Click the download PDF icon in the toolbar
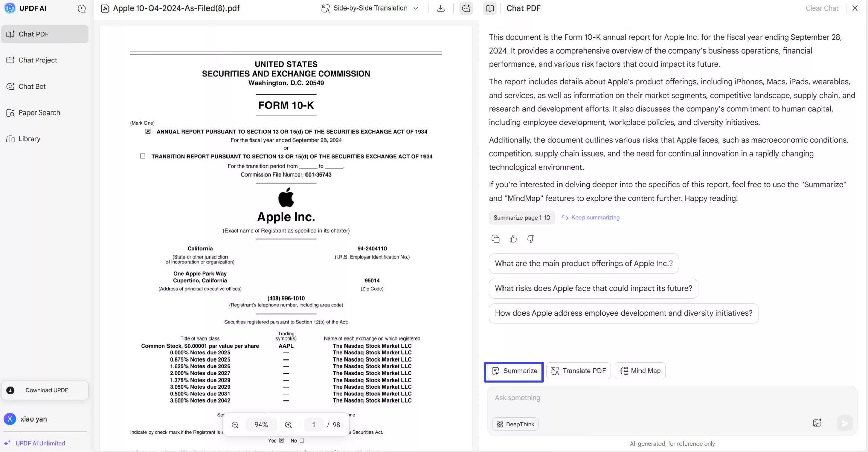This screenshot has height=452, width=868. pos(440,8)
